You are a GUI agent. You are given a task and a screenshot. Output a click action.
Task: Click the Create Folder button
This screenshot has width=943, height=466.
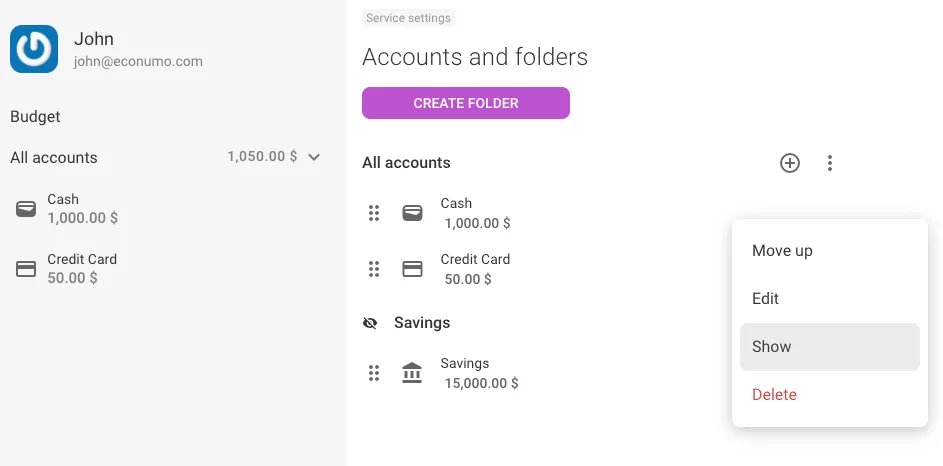(465, 103)
